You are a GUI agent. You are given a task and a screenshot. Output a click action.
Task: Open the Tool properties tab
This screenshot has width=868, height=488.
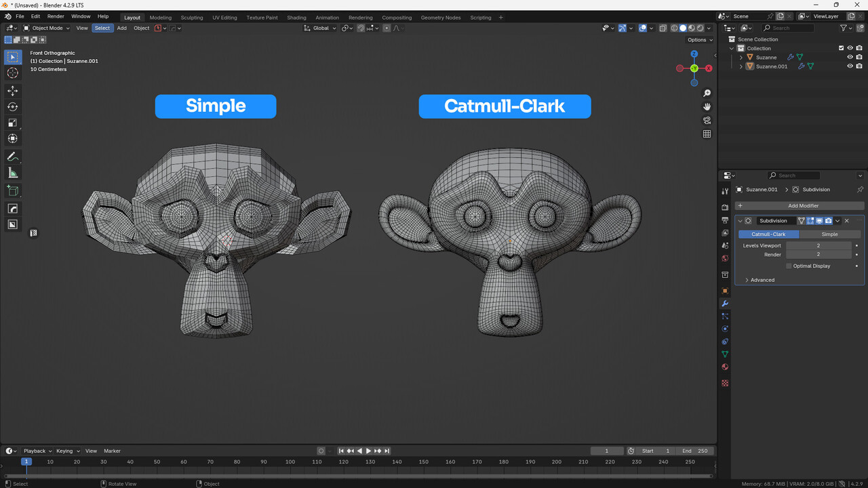[x=725, y=192]
